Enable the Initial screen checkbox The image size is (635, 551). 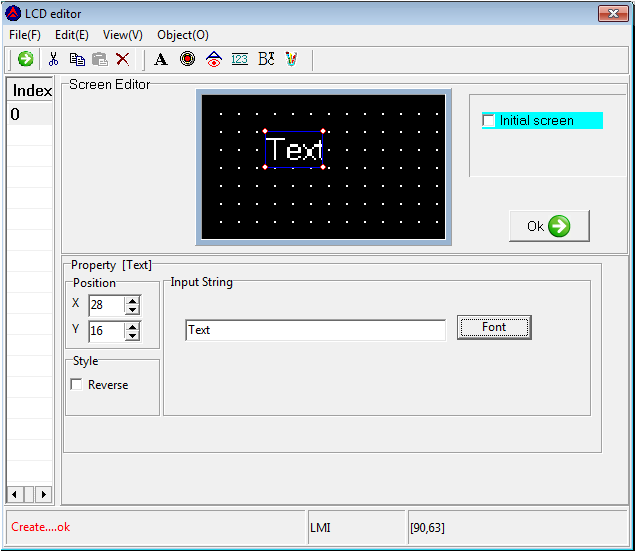(x=489, y=121)
